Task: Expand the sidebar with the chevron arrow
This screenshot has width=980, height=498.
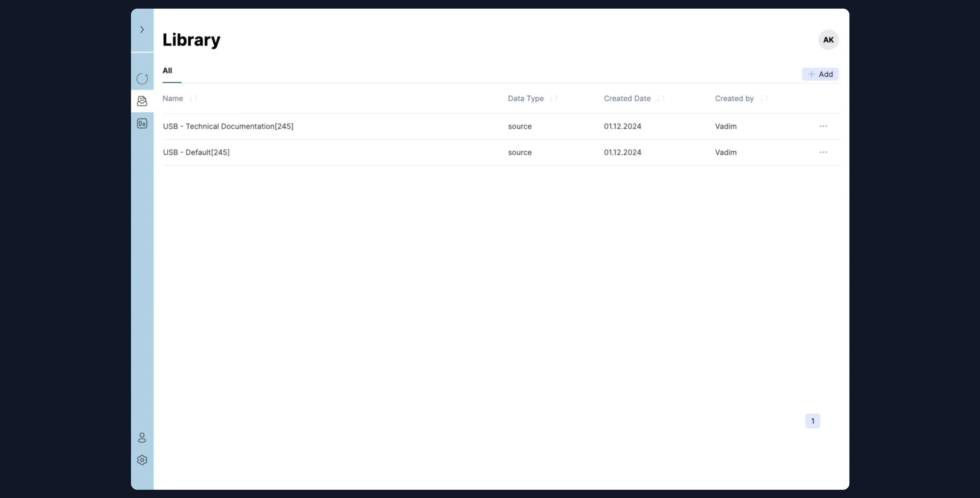Action: pos(142,29)
